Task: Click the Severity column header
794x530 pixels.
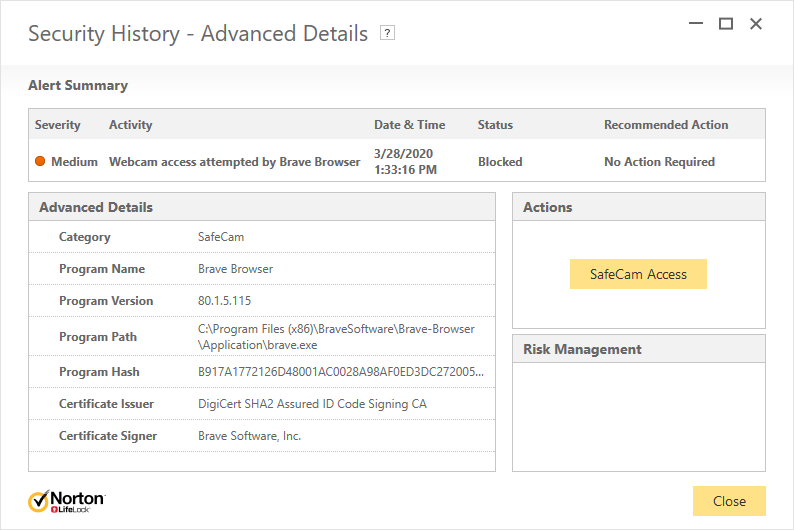Action: click(58, 125)
